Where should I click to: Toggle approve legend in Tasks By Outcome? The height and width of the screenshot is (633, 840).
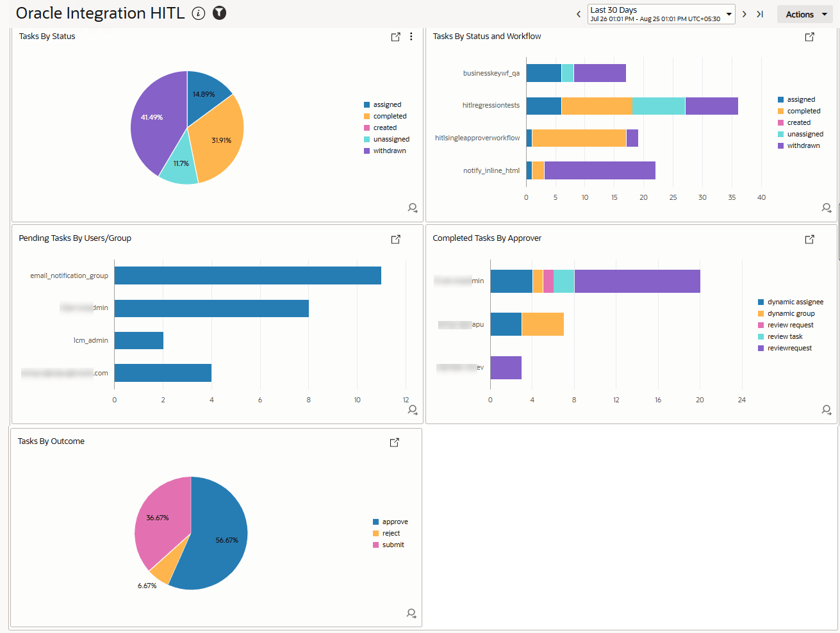coord(390,522)
